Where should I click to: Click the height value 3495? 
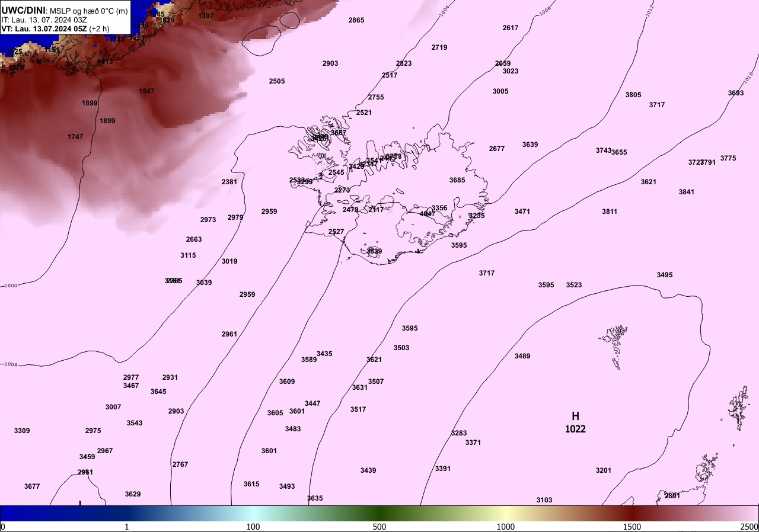click(665, 275)
